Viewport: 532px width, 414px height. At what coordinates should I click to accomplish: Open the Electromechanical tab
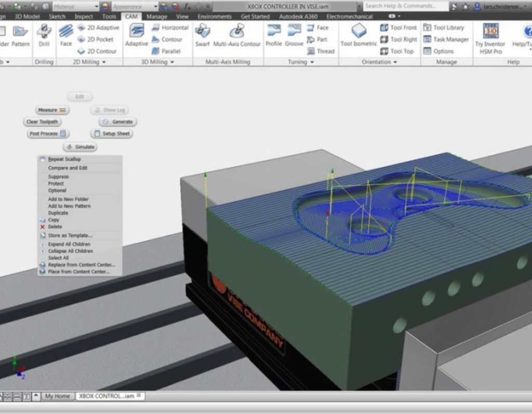click(x=350, y=16)
